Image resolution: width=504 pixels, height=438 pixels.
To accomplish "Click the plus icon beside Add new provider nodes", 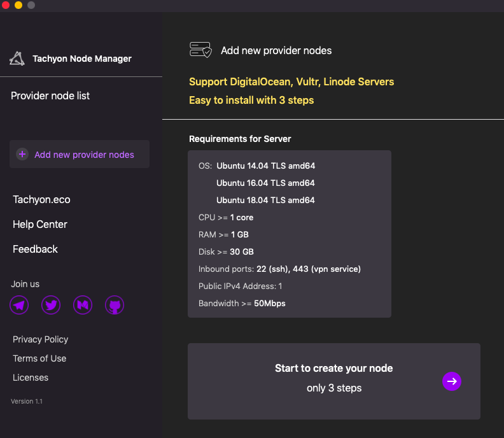I will click(22, 154).
